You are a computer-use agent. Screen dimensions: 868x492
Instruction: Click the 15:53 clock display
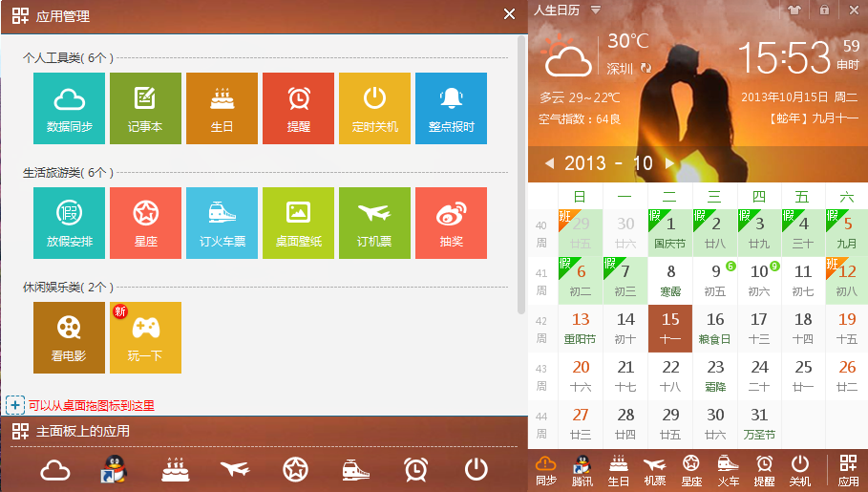[x=784, y=57]
